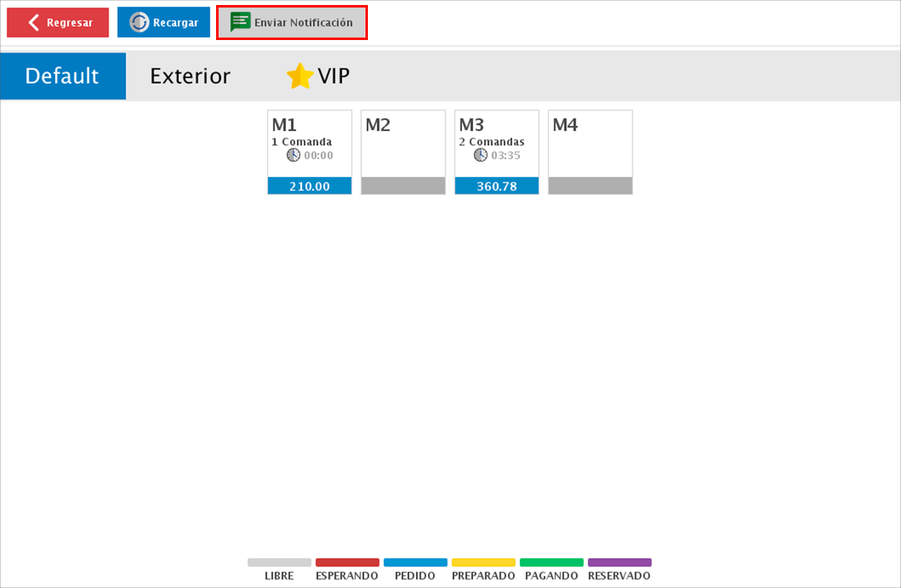This screenshot has height=588, width=901.
Task: Click the clock icon on table M1
Action: click(293, 155)
